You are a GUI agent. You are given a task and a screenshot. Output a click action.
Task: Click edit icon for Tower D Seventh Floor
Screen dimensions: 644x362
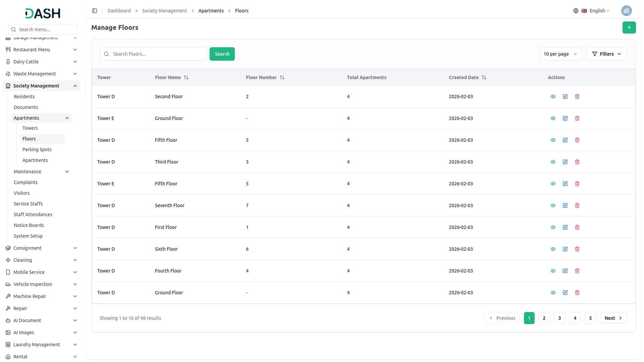tap(565, 205)
